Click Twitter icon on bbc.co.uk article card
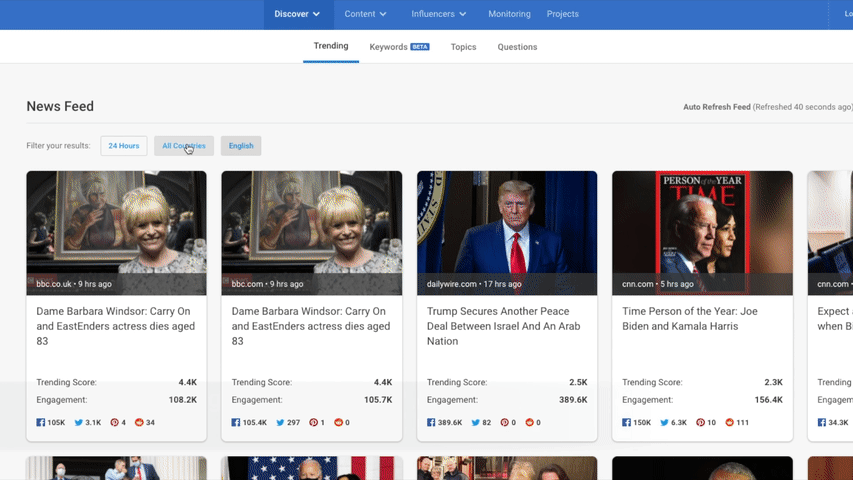 coord(79,423)
